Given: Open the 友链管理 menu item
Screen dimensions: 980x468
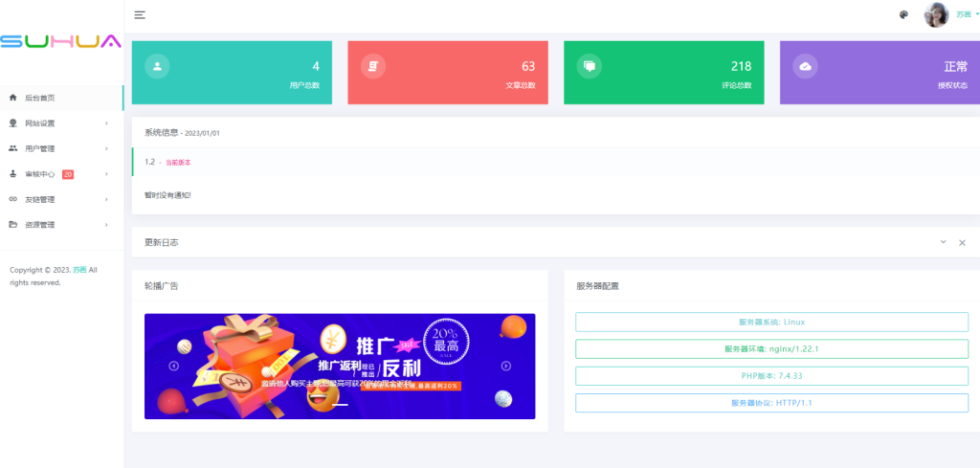Looking at the screenshot, I should coord(62,199).
